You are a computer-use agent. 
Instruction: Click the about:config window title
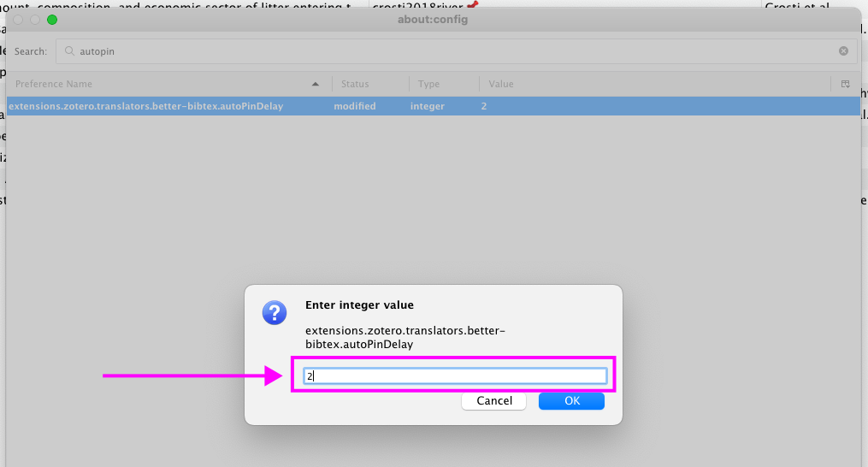(x=433, y=19)
